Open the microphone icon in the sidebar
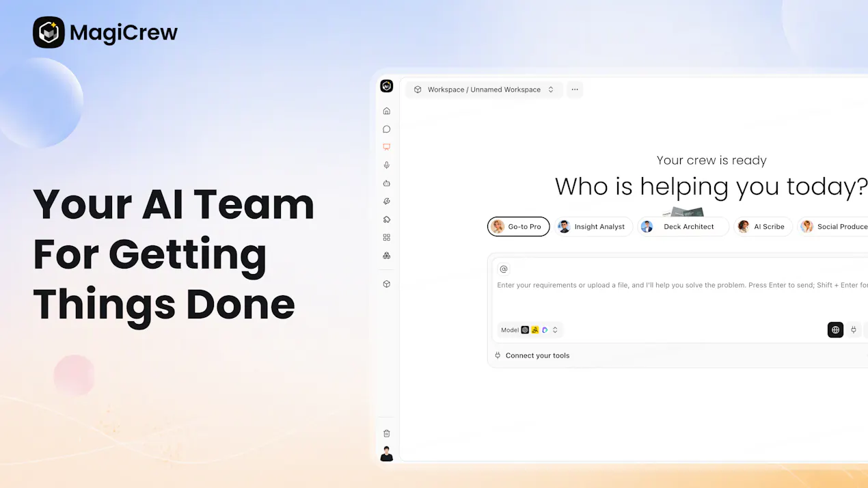 click(x=387, y=165)
